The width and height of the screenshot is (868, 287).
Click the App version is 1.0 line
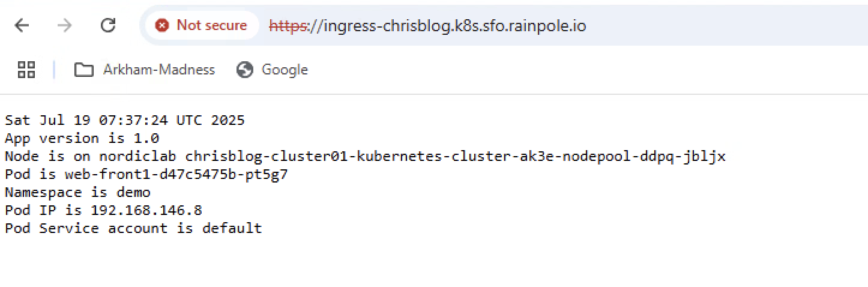[82, 138]
